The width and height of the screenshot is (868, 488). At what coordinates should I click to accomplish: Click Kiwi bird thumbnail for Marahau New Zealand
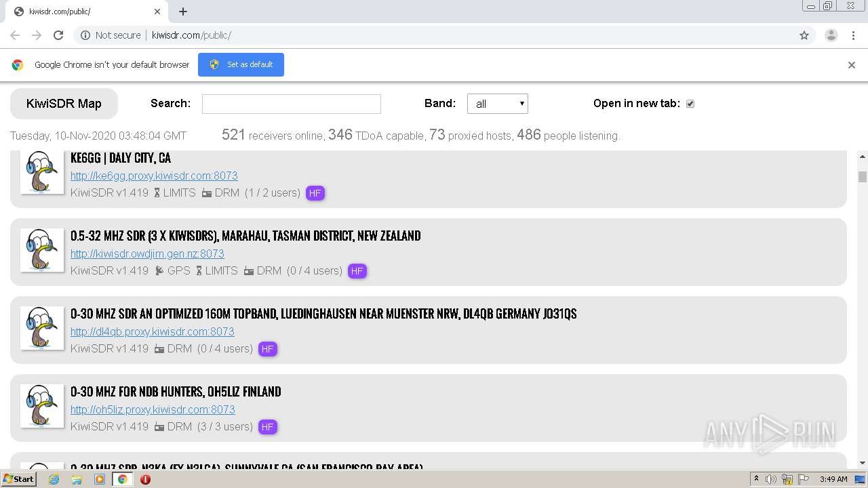pyautogui.click(x=42, y=249)
